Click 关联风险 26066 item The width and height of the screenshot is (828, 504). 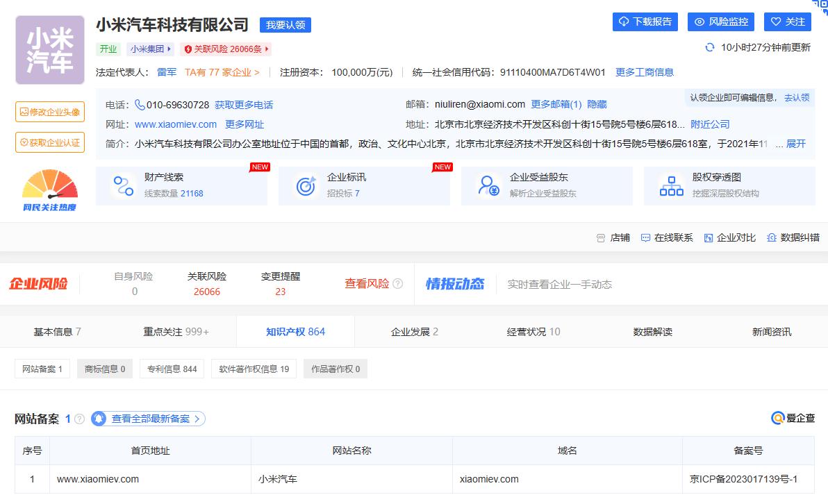[207, 284]
